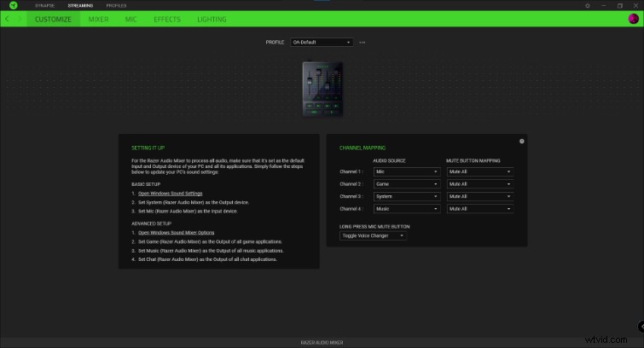Switch to the Customize tab

(x=53, y=20)
